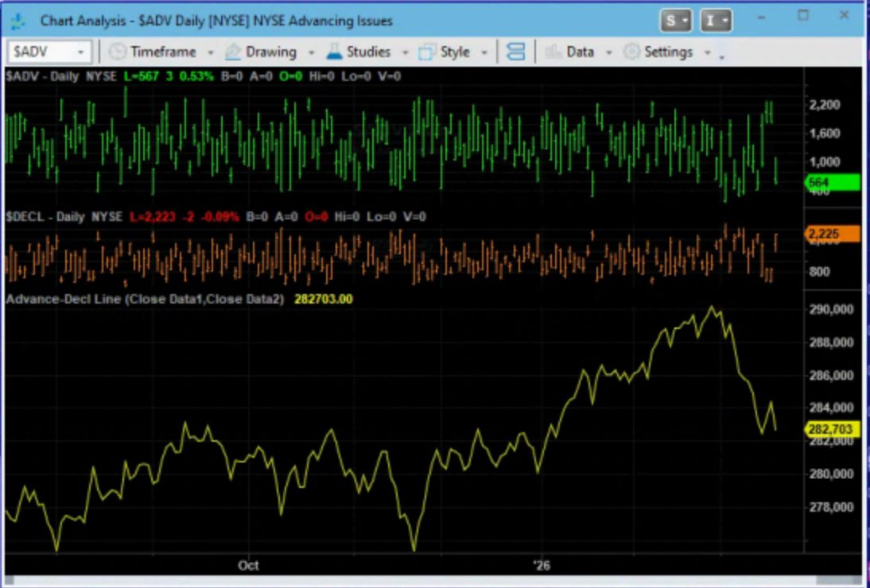Maximize the Chart Analysis window
The width and height of the screenshot is (870, 588).
click(x=803, y=16)
